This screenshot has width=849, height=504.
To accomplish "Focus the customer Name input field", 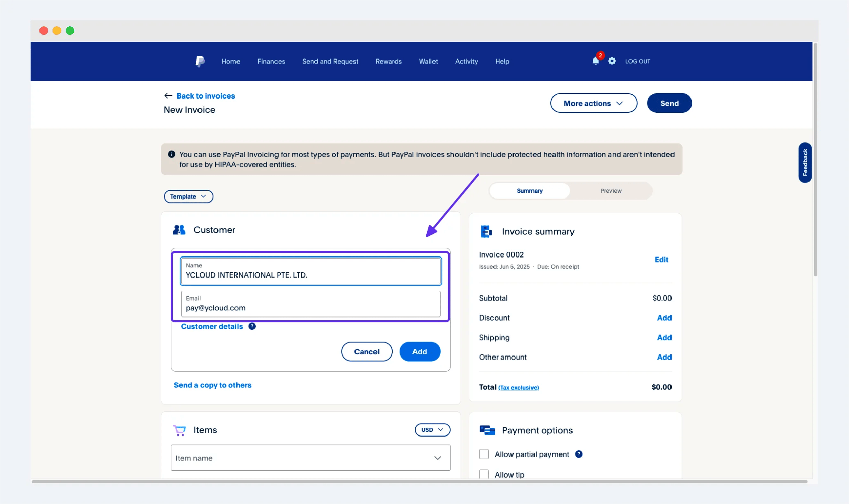I will [x=311, y=271].
